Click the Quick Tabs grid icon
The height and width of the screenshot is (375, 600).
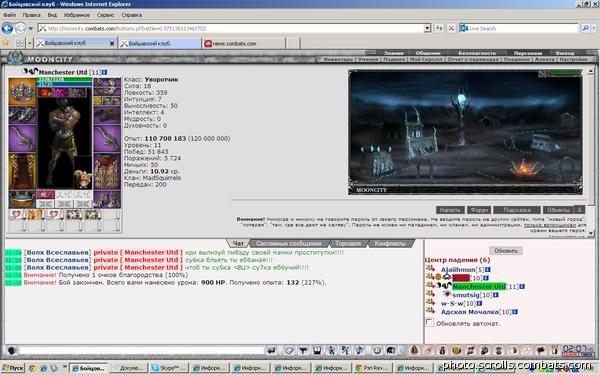[x=20, y=43]
